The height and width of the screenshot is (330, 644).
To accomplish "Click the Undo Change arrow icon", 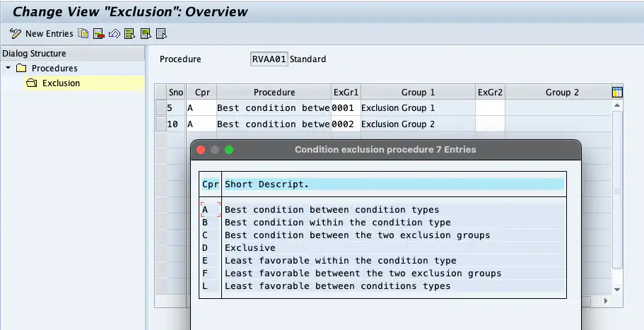I will pos(115,34).
